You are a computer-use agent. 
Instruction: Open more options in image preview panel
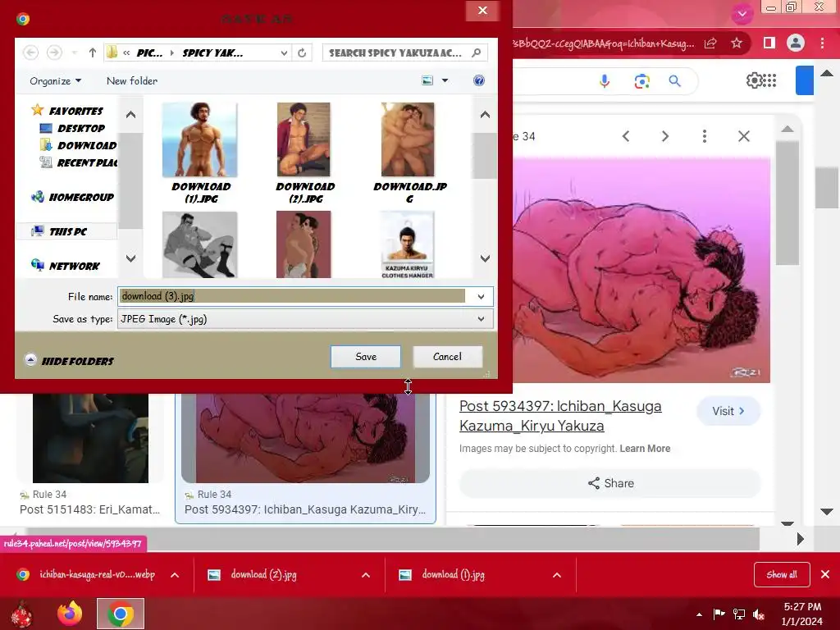[705, 136]
